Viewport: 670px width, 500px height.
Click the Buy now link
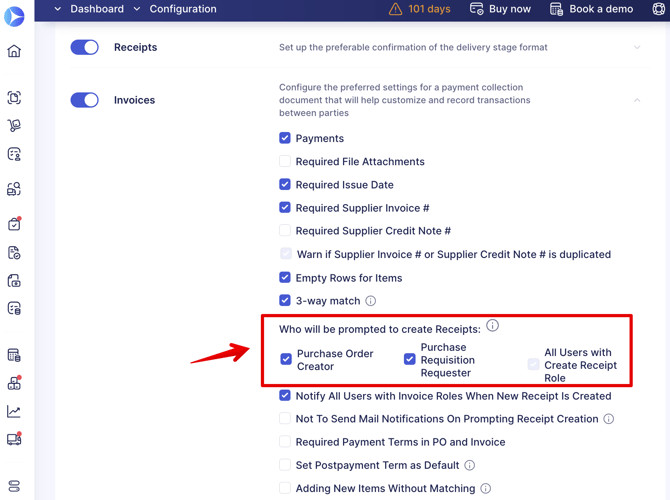[x=510, y=9]
